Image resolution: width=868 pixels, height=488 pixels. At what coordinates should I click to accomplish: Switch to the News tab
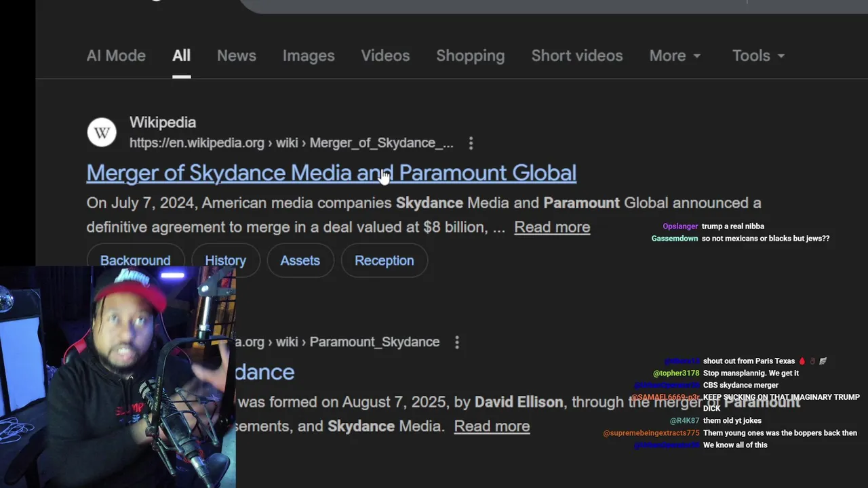pos(236,56)
